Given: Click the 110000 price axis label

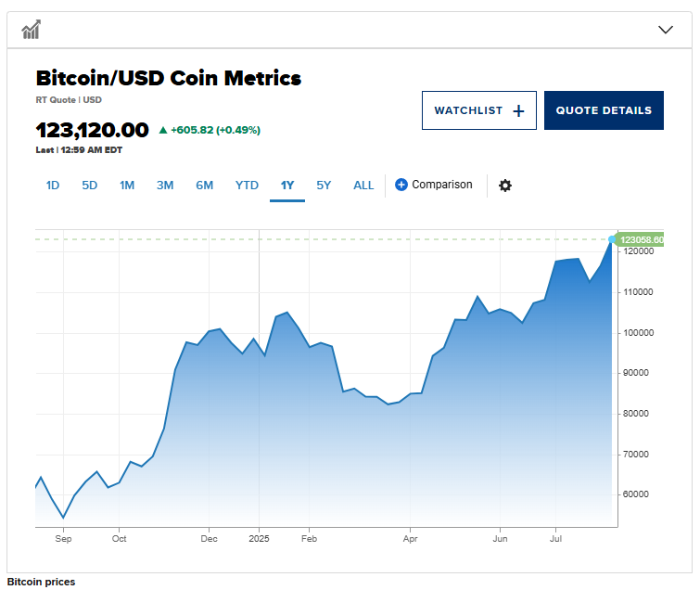Looking at the screenshot, I should [x=638, y=292].
